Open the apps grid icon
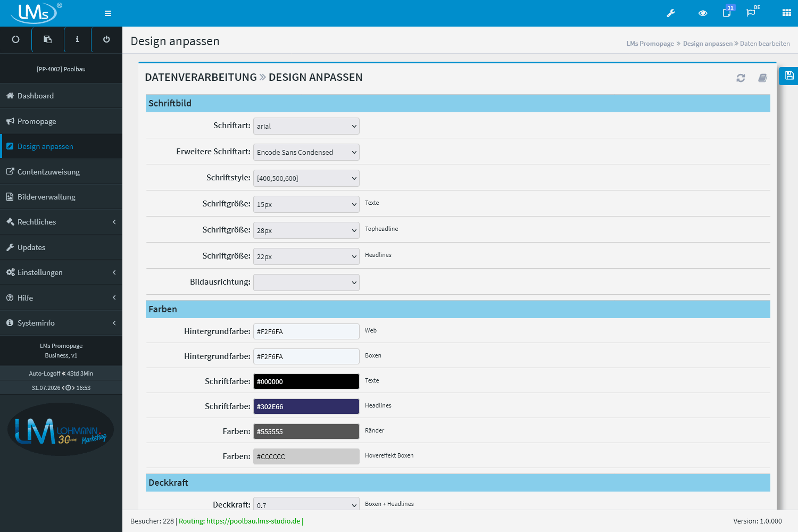Screen dimensions: 798x532 (x=787, y=13)
